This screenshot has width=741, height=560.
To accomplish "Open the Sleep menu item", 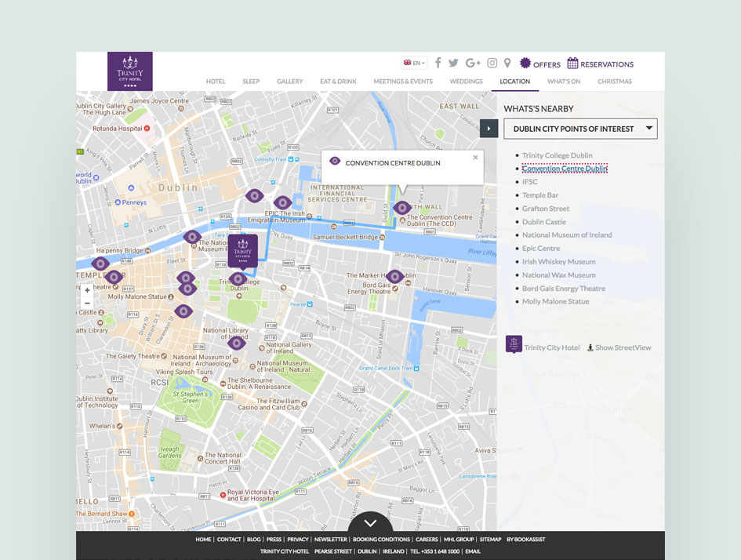I will point(251,82).
